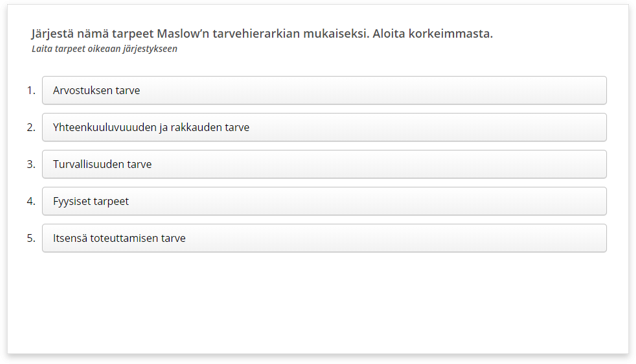Grab the box containing the word 'rakkauden'
Image resolution: width=636 pixels, height=364 pixels.
click(324, 127)
